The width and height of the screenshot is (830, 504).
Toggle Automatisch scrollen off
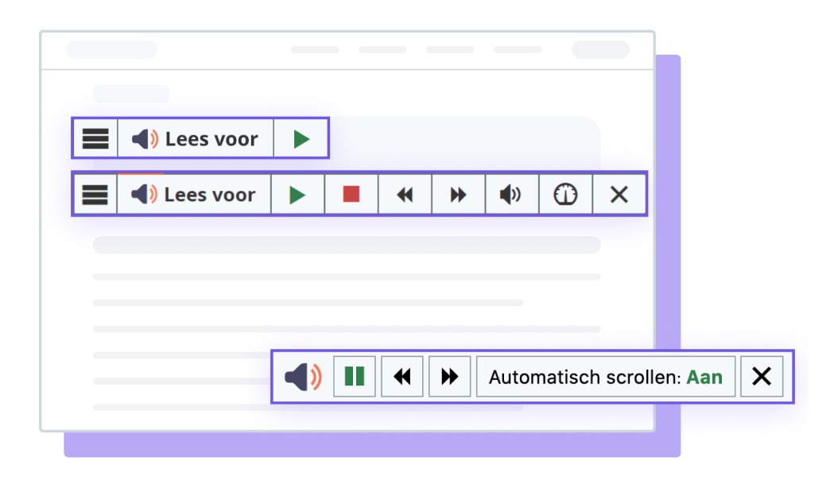click(x=606, y=377)
